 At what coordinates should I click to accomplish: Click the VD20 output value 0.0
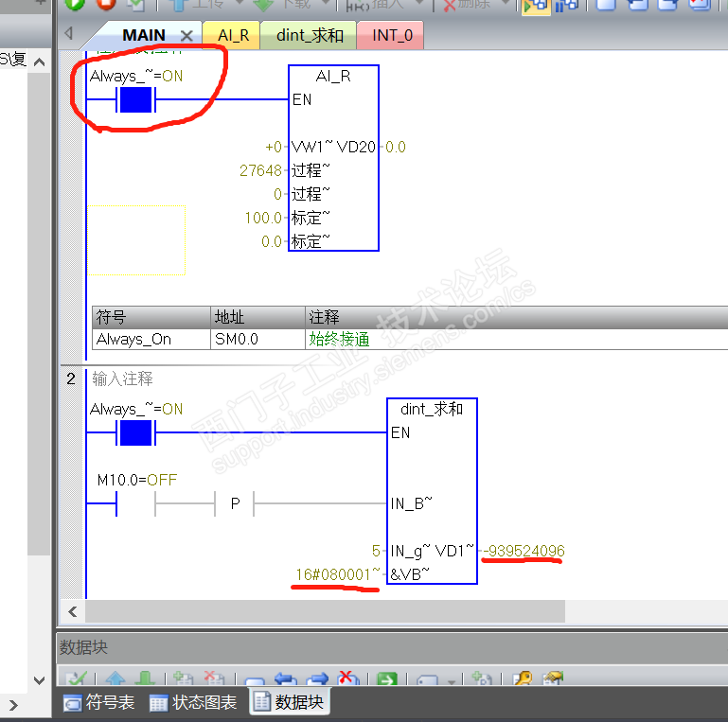click(x=396, y=147)
